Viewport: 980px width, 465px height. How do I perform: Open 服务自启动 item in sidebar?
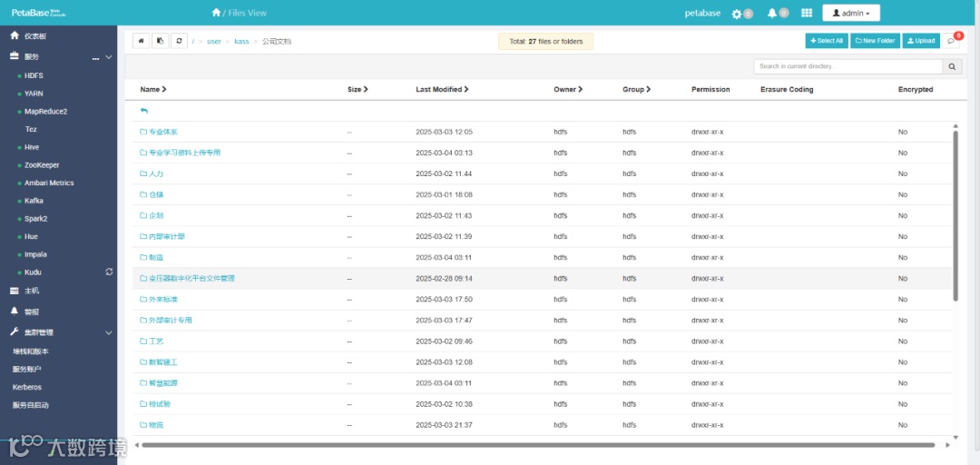point(31,405)
